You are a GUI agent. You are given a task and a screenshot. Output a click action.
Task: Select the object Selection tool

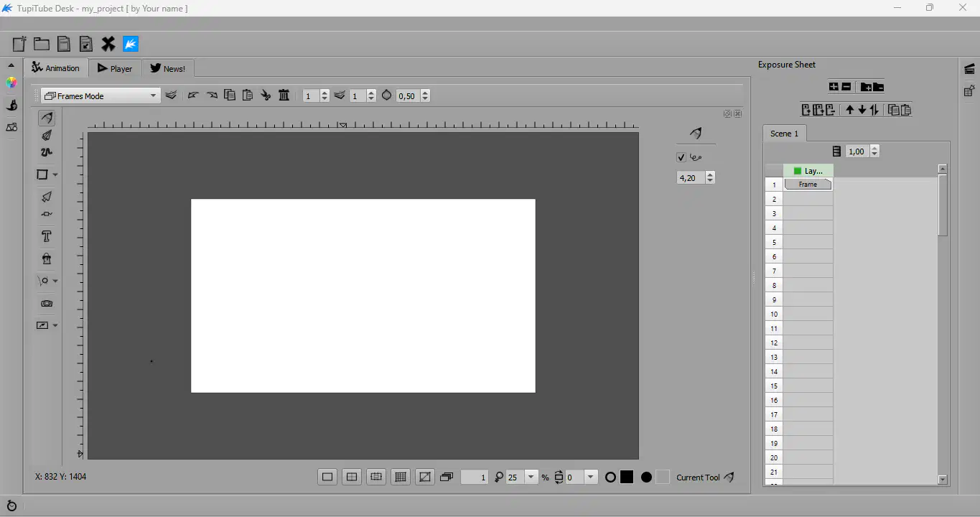click(47, 197)
